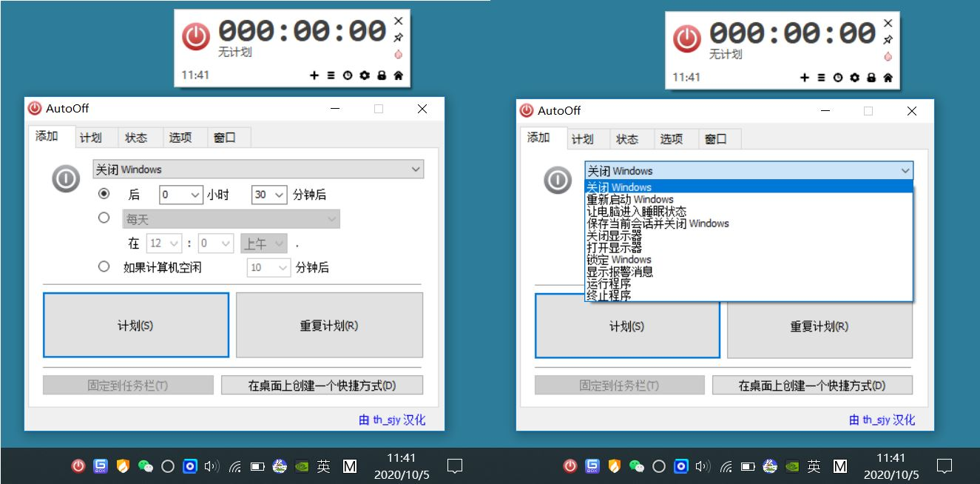Click the 由 th_sjy 汉化 link
The image size is (980, 484).
(393, 420)
